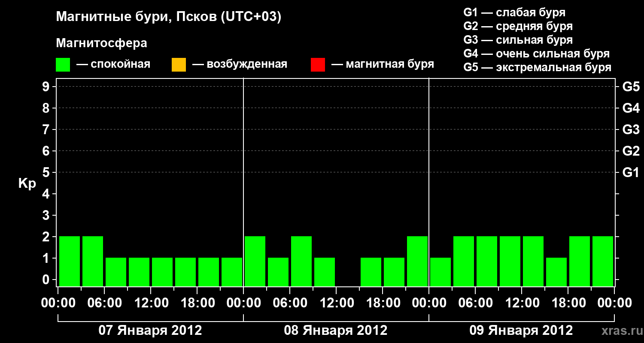This screenshot has height=343, width=644.
Task: Click the Kp bar for 09 Января 21:00–24:00
Action: click(x=603, y=261)
